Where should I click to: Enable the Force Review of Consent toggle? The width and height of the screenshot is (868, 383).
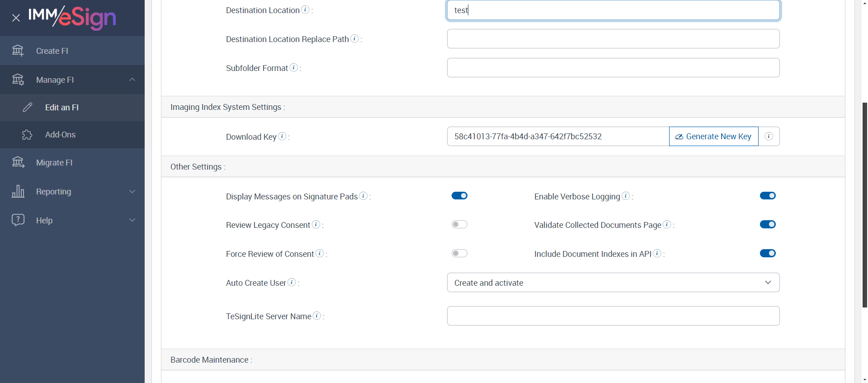[459, 254]
